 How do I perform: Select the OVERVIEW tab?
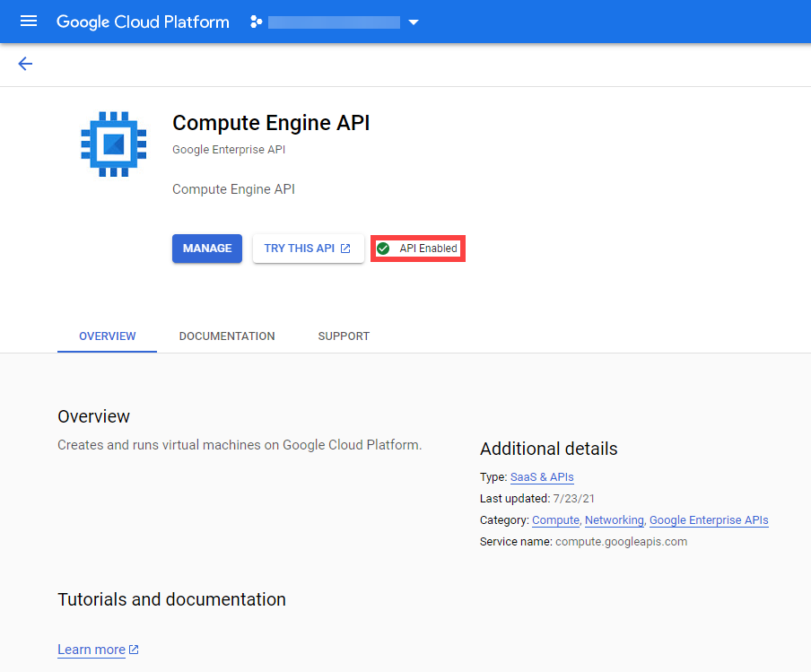click(108, 336)
